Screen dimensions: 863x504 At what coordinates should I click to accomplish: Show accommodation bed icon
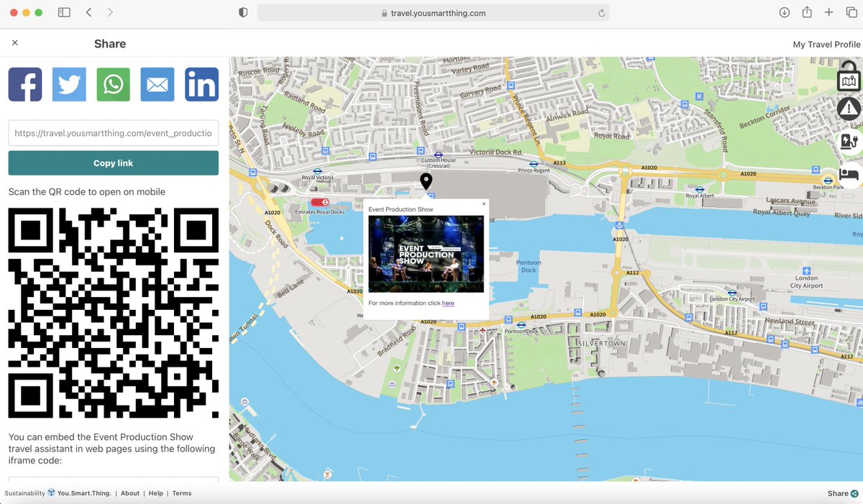click(x=849, y=174)
